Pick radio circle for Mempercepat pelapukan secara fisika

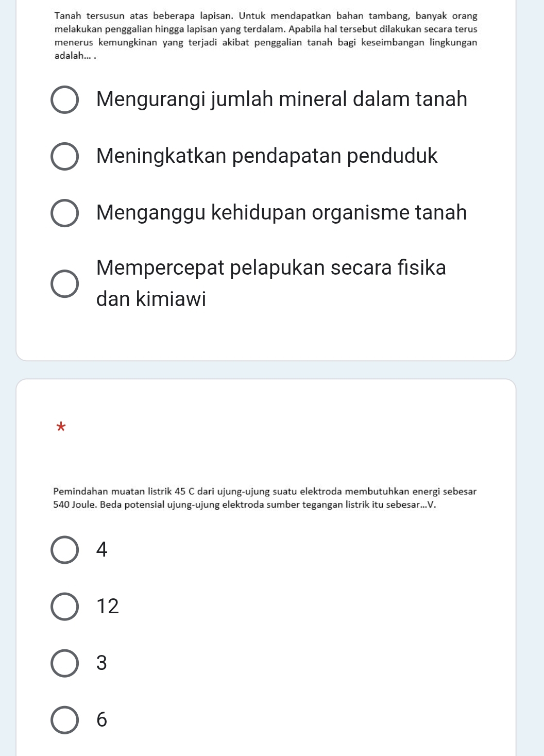pyautogui.click(x=65, y=284)
